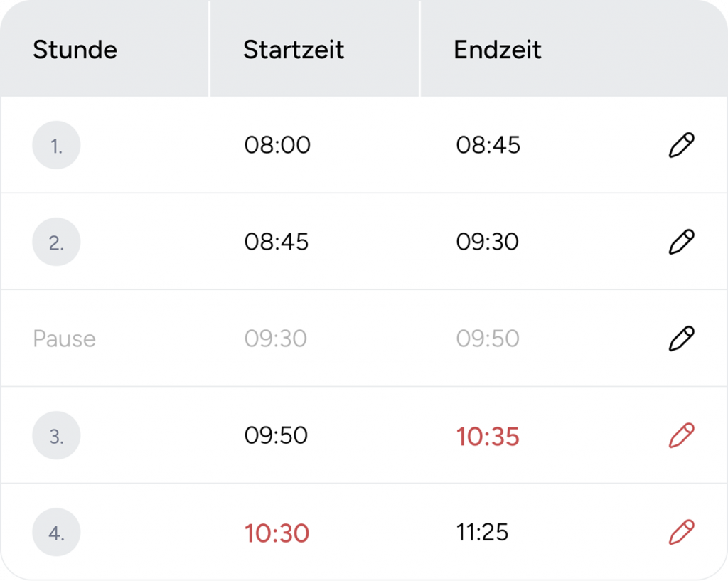Viewport: 728px width, 581px height.
Task: Click the red conflicting start time 10:30
Action: click(277, 533)
